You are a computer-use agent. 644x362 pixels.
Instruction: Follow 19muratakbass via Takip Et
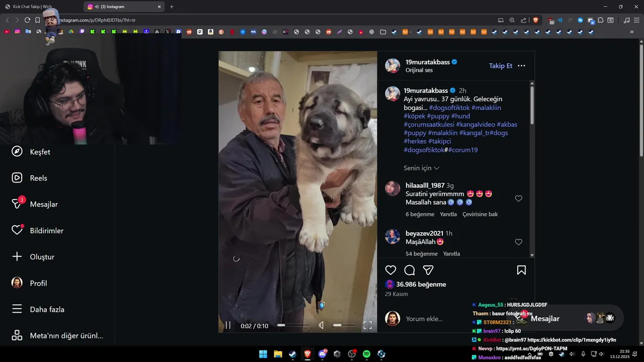coord(501,66)
